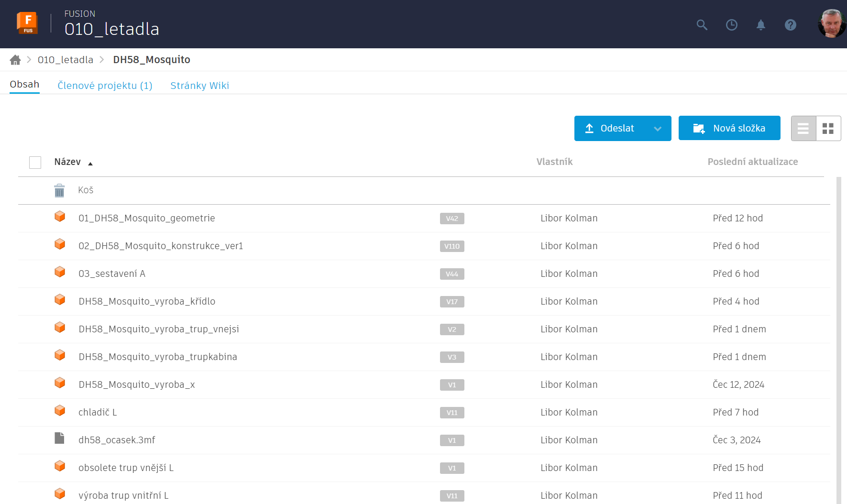This screenshot has height=504, width=847.
Task: Open the help question mark icon
Action: coord(790,25)
